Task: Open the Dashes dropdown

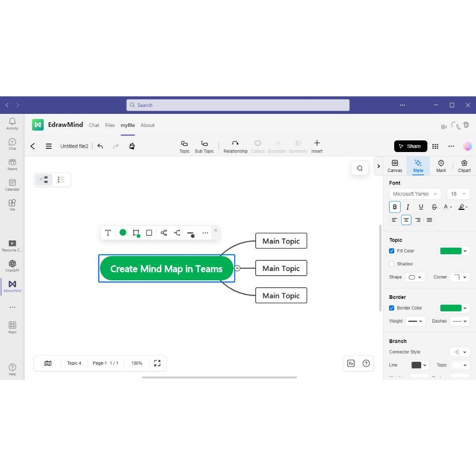Action: coord(460,321)
